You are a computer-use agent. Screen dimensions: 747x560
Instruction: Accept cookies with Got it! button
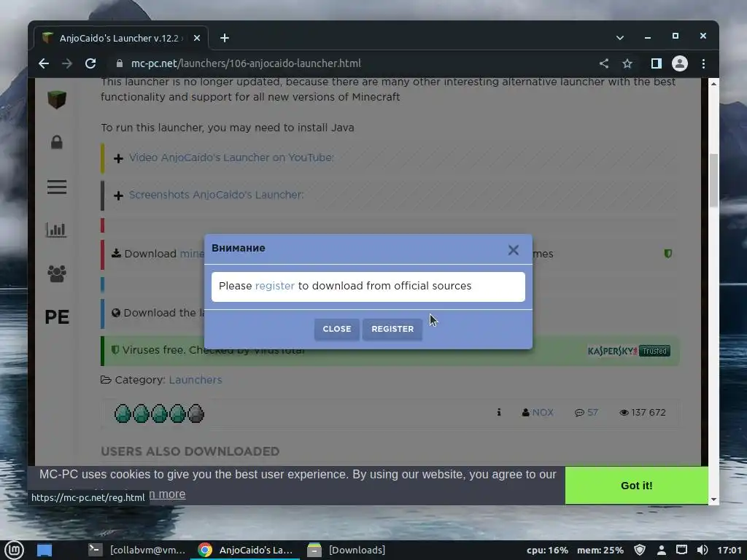coord(636,485)
